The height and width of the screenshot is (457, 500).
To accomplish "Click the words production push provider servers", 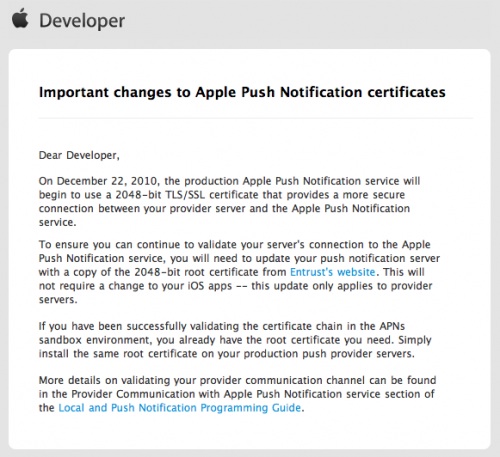I will [x=329, y=354].
